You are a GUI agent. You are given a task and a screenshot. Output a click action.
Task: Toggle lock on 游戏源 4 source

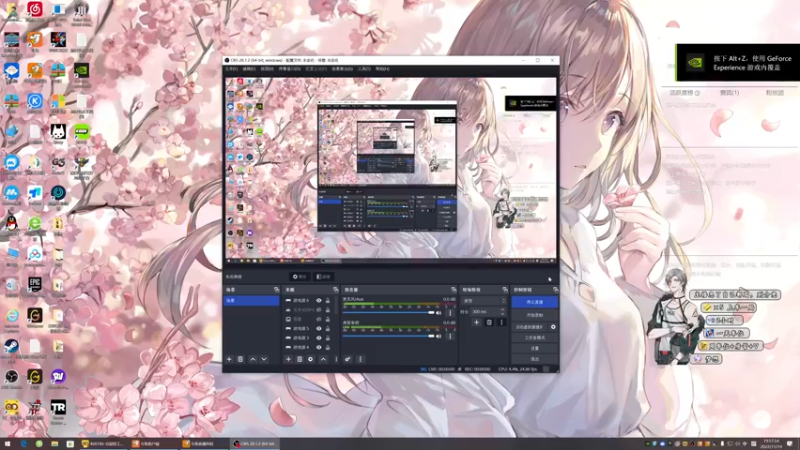(x=328, y=347)
